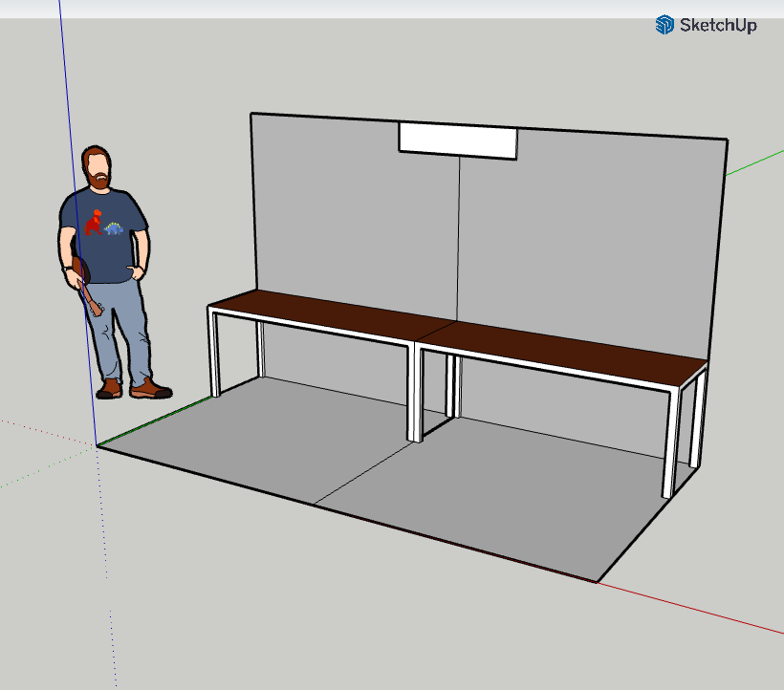The width and height of the screenshot is (784, 690).
Task: Click the axes origin point
Action: 97,445
